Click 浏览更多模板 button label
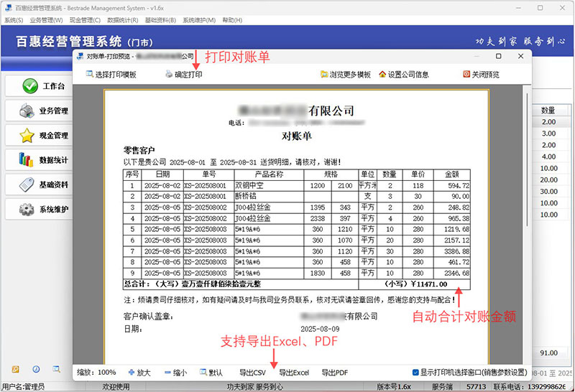Viewport: 575px width, 392px height. click(350, 75)
